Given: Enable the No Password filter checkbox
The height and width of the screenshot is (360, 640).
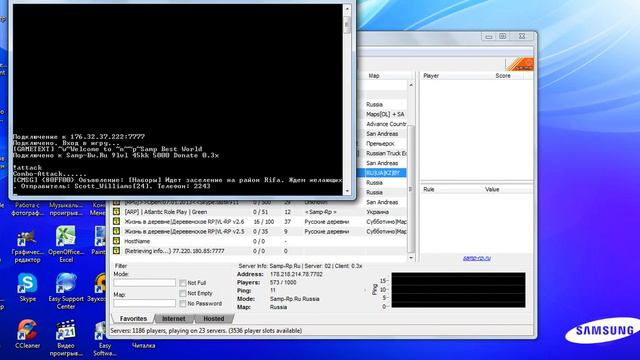Looking at the screenshot, I should click(x=183, y=304).
